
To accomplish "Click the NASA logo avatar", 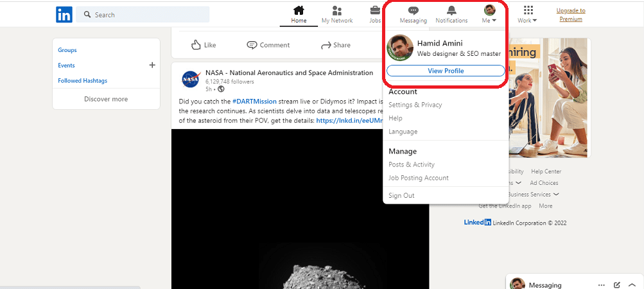I will coord(191,80).
